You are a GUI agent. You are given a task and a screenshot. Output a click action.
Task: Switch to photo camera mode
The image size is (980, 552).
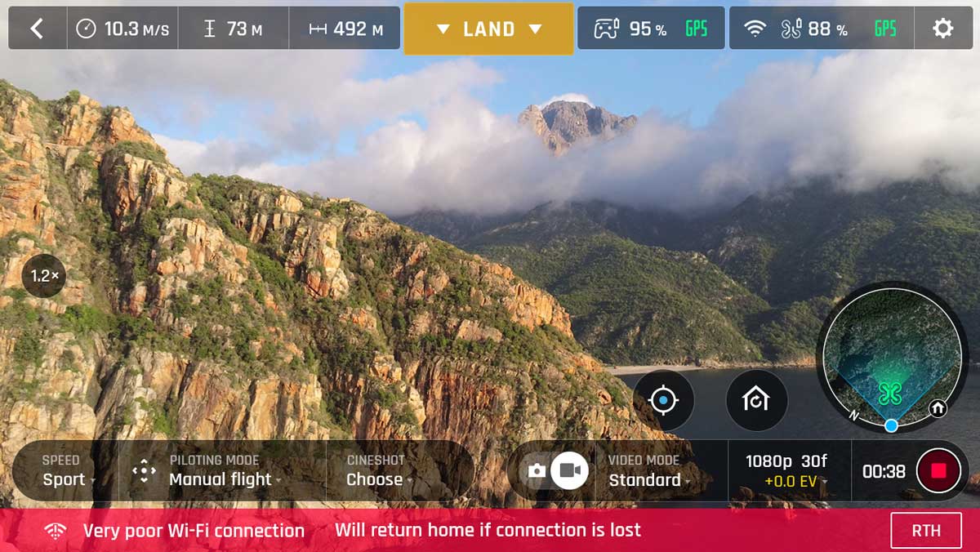point(537,471)
